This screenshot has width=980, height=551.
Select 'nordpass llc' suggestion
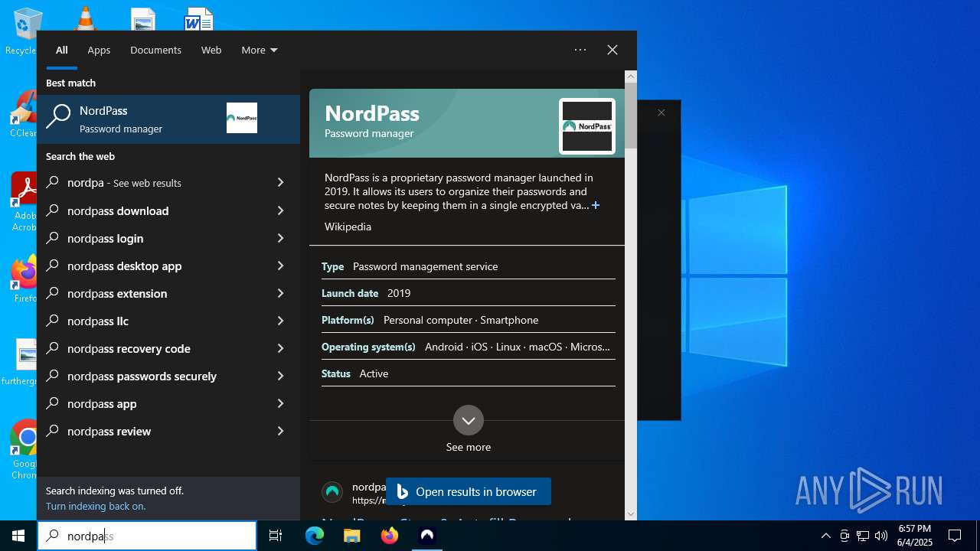pyautogui.click(x=153, y=321)
